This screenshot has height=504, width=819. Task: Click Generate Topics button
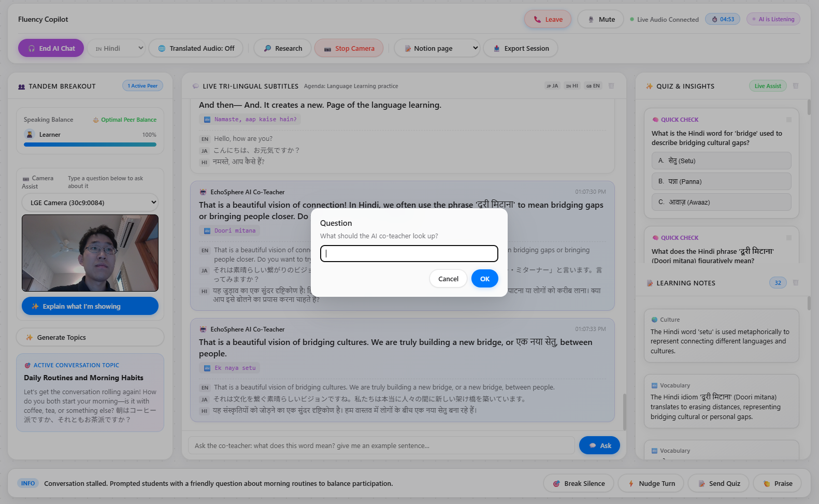click(90, 337)
